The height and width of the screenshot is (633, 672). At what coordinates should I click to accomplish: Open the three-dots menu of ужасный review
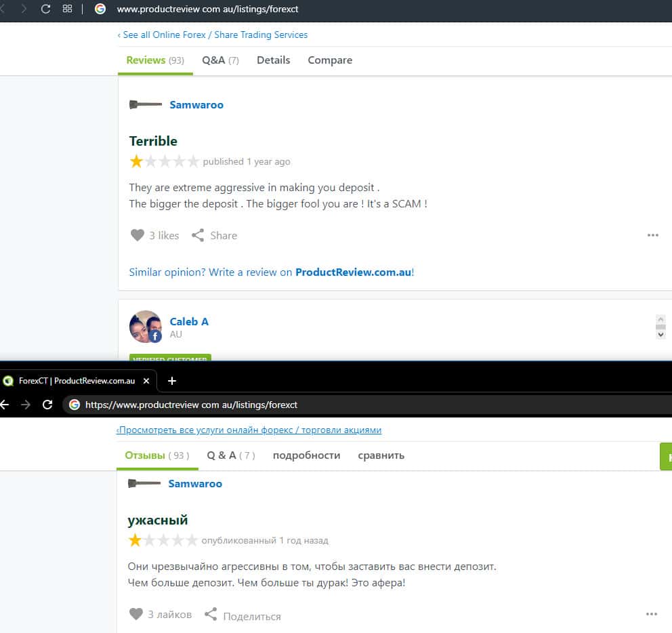click(652, 614)
